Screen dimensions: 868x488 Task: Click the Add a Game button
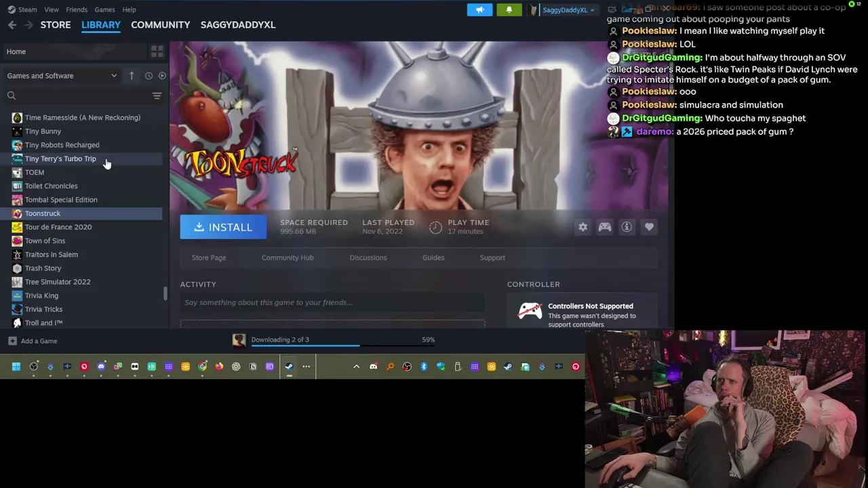(x=33, y=341)
